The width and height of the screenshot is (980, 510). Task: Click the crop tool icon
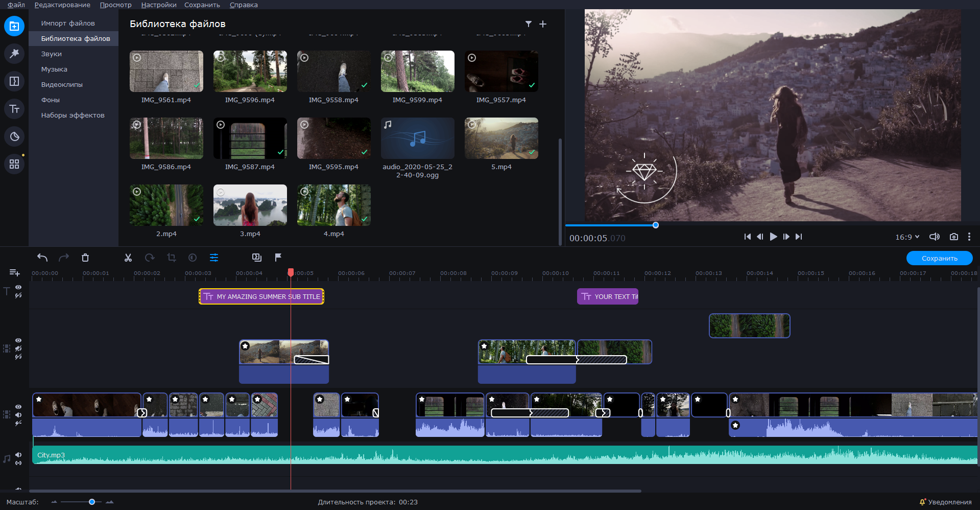tap(172, 258)
